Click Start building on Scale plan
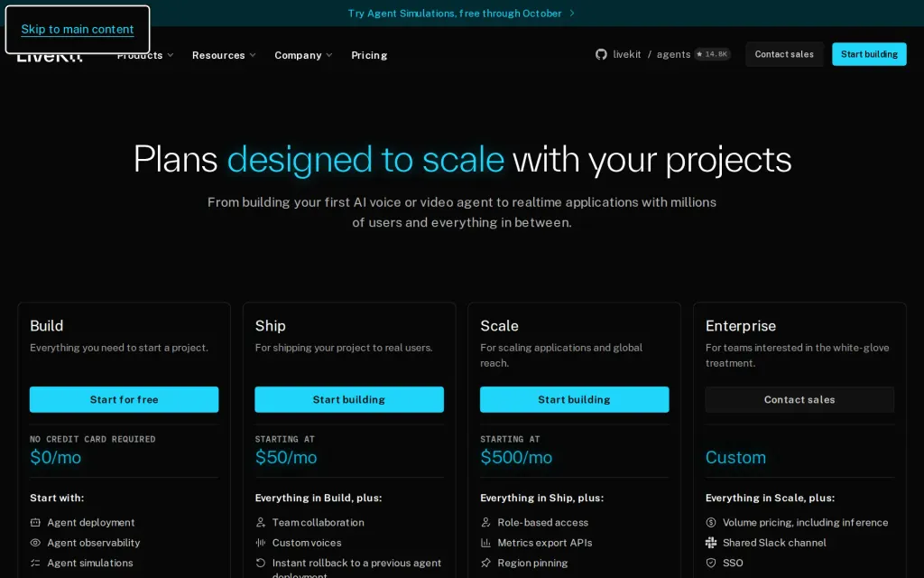The width and height of the screenshot is (924, 578). (x=574, y=399)
